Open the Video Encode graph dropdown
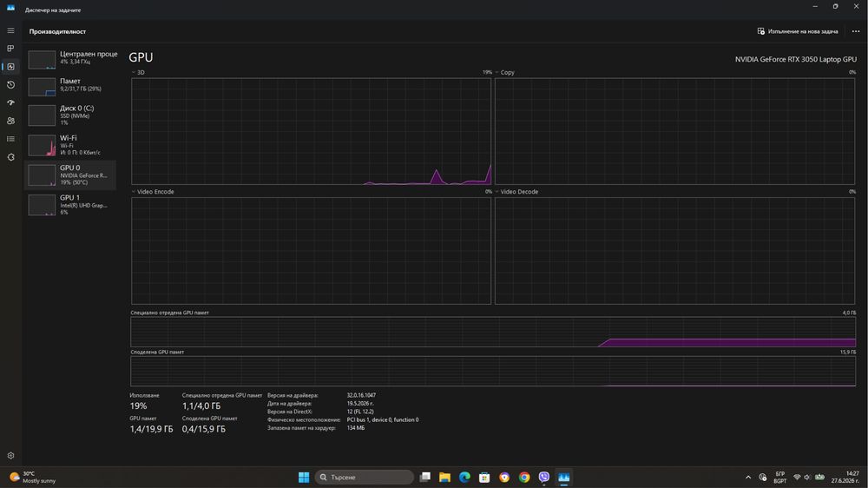The height and width of the screenshot is (488, 868). coord(153,192)
